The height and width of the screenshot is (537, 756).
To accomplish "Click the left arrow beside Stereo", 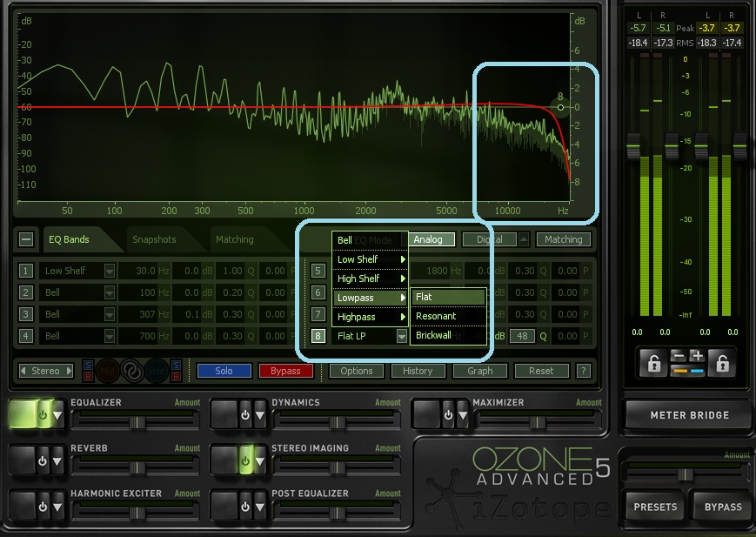I will [x=23, y=371].
